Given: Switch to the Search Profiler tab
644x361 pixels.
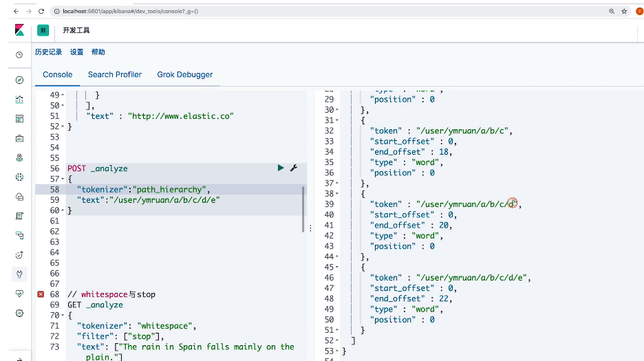Looking at the screenshot, I should 114,74.
